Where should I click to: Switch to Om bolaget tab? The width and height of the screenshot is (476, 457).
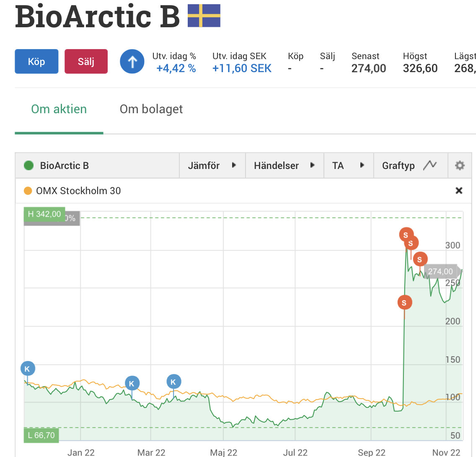coord(151,109)
